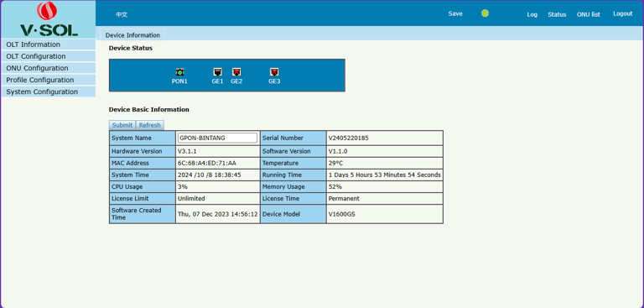Focus the System Name input field
644x308 pixels.
coord(218,138)
